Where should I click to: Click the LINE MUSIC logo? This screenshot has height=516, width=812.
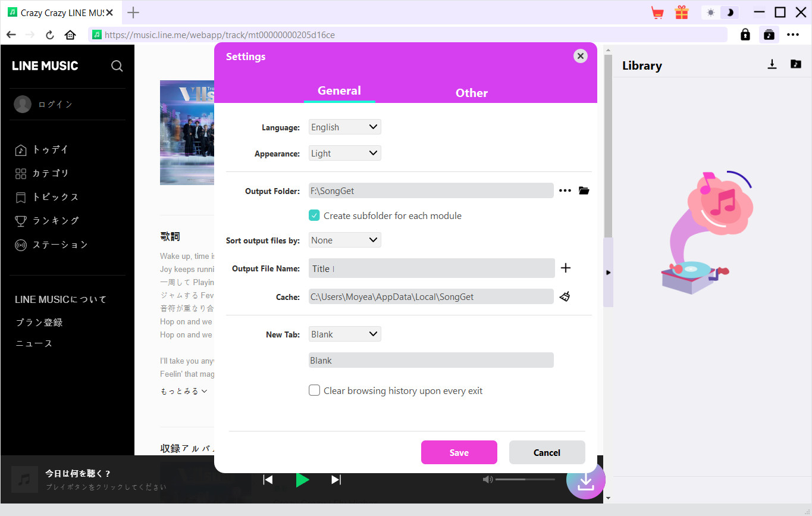(x=45, y=66)
